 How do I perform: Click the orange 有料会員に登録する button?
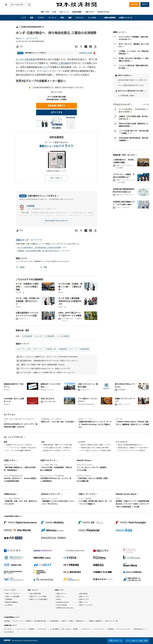click(x=56, y=105)
